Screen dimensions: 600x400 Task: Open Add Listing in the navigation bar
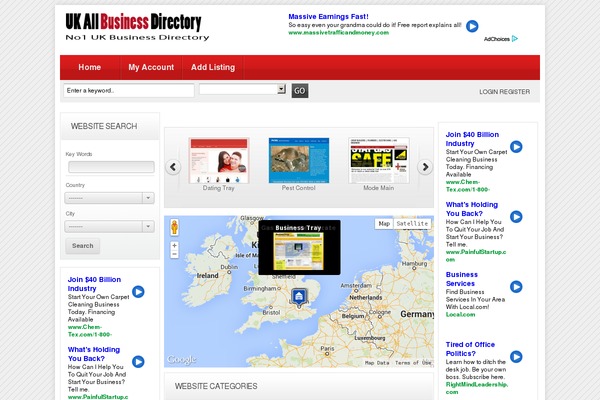pyautogui.click(x=213, y=67)
